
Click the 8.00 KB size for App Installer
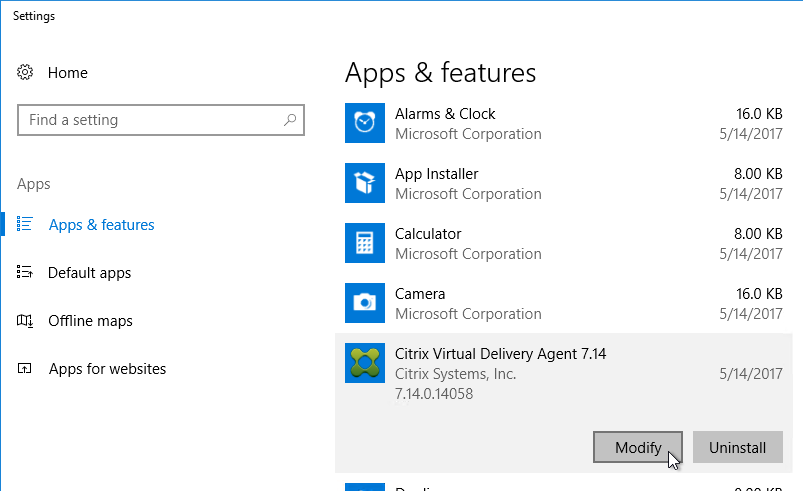coord(758,174)
